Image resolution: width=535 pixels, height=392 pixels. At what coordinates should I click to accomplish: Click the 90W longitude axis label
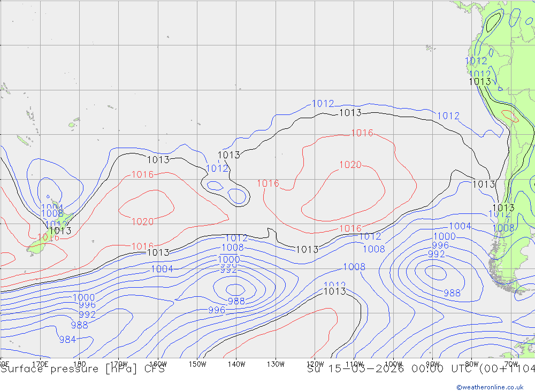coord(432,364)
